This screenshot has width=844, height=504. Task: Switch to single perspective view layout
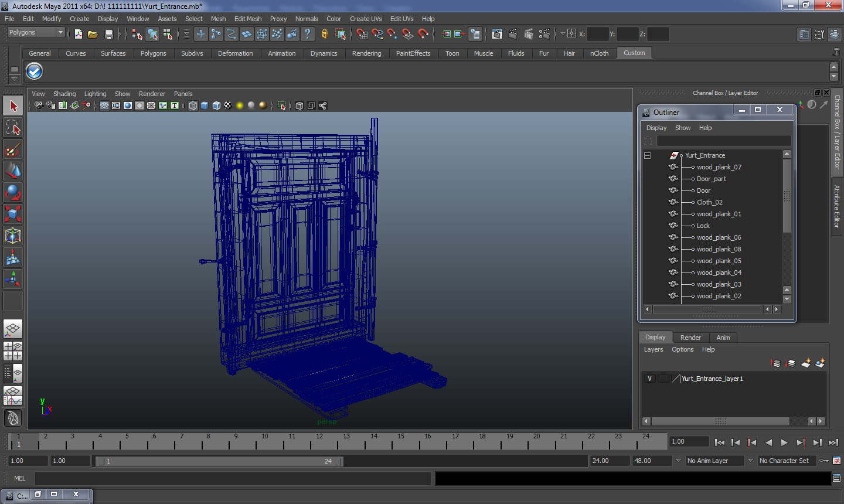[13, 329]
